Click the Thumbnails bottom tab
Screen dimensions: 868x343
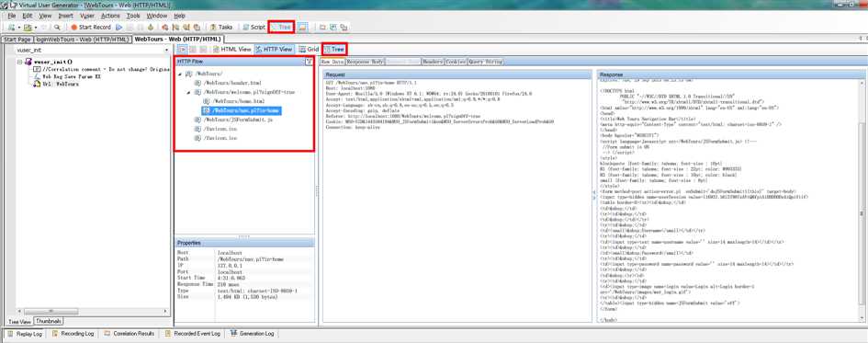click(48, 321)
